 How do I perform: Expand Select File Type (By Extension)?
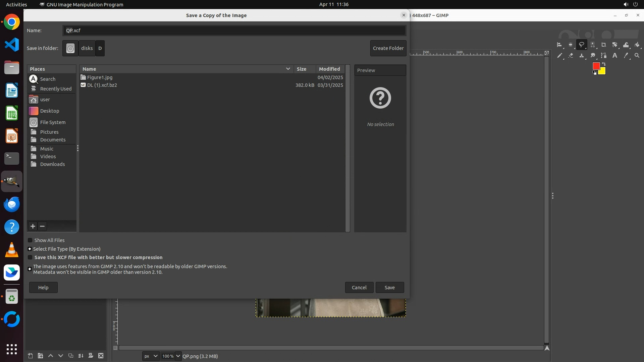[x=30, y=249]
